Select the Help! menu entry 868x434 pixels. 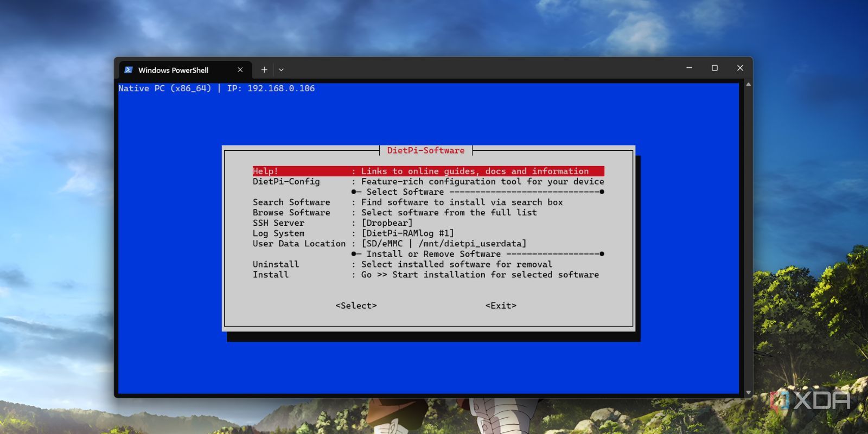429,171
